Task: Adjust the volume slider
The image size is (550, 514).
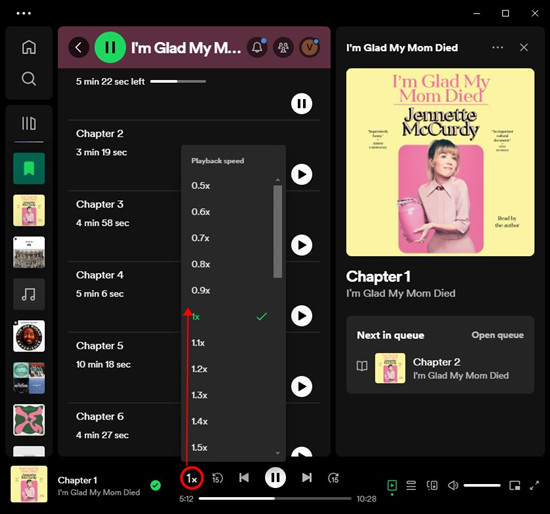Action: pos(482,486)
